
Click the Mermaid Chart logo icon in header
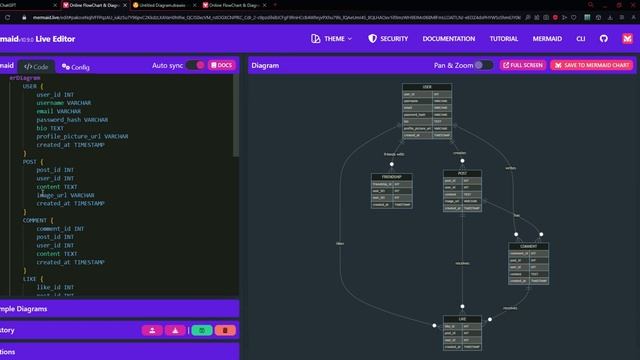tap(627, 39)
